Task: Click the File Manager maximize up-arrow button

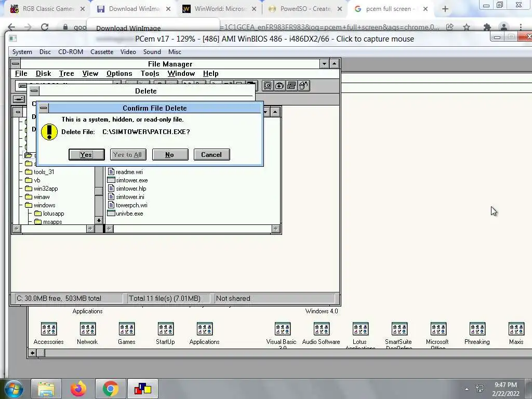Action: [334, 64]
